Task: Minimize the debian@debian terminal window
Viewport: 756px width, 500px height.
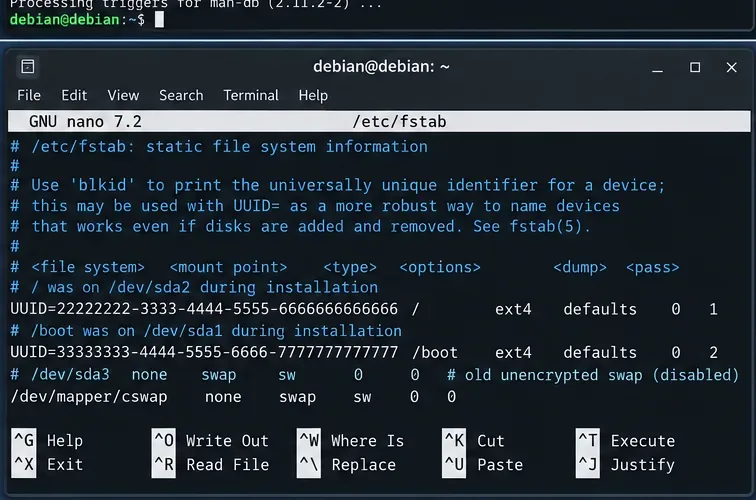Action: (x=658, y=68)
